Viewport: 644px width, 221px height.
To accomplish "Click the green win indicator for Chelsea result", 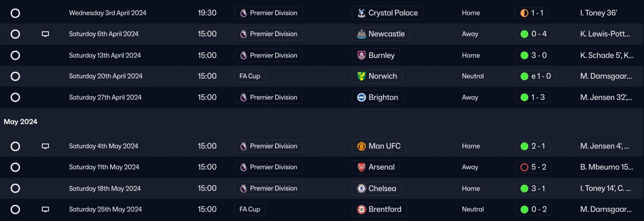I will 524,188.
